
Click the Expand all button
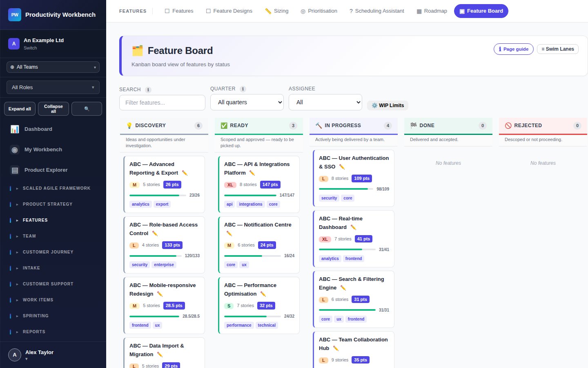[x=20, y=109]
